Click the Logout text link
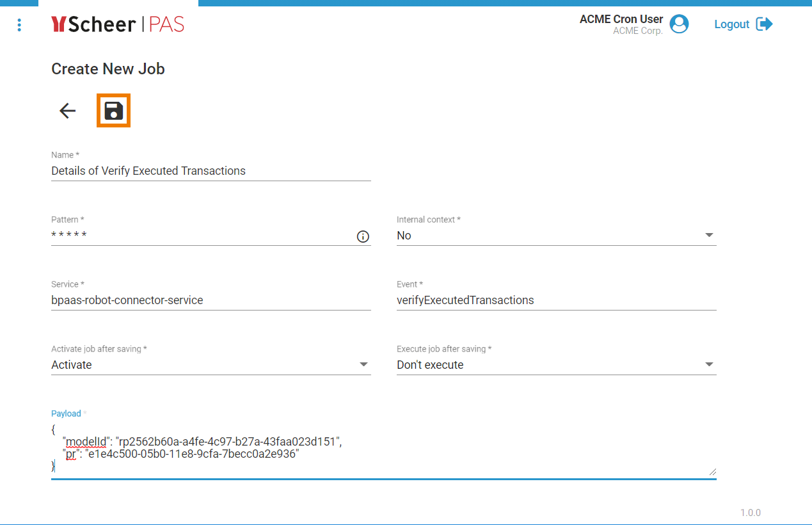Viewport: 812px width, 525px height. pos(731,24)
